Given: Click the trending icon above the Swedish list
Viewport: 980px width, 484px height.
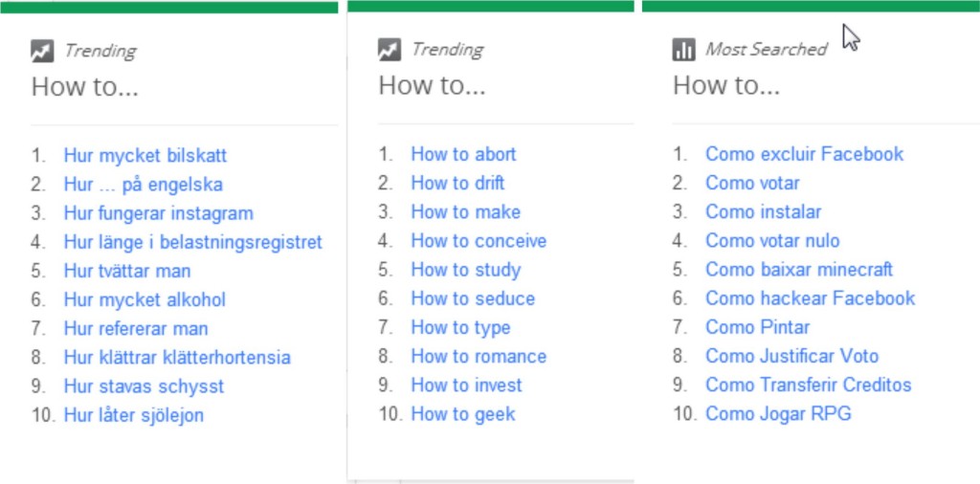Looking at the screenshot, I should [x=42, y=52].
